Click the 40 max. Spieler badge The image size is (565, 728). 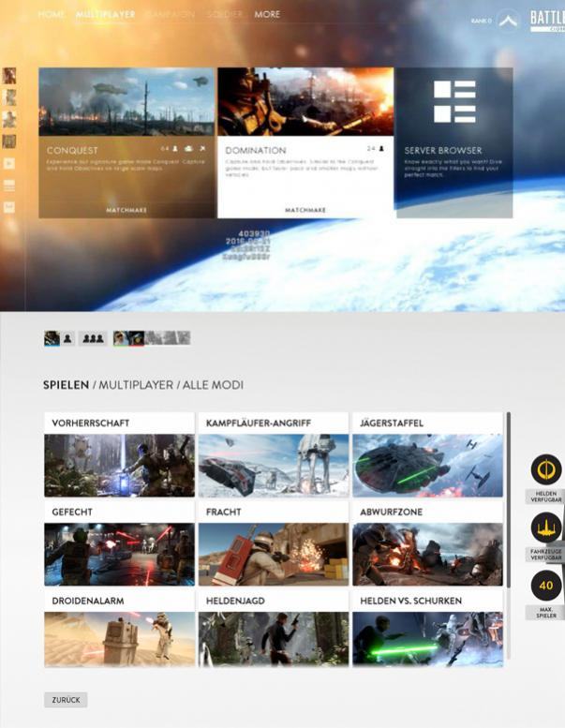pos(546,586)
